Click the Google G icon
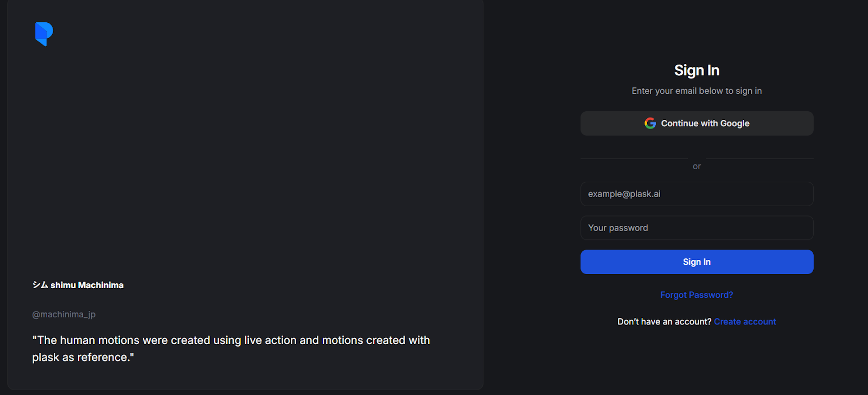Image resolution: width=868 pixels, height=395 pixels. (650, 123)
